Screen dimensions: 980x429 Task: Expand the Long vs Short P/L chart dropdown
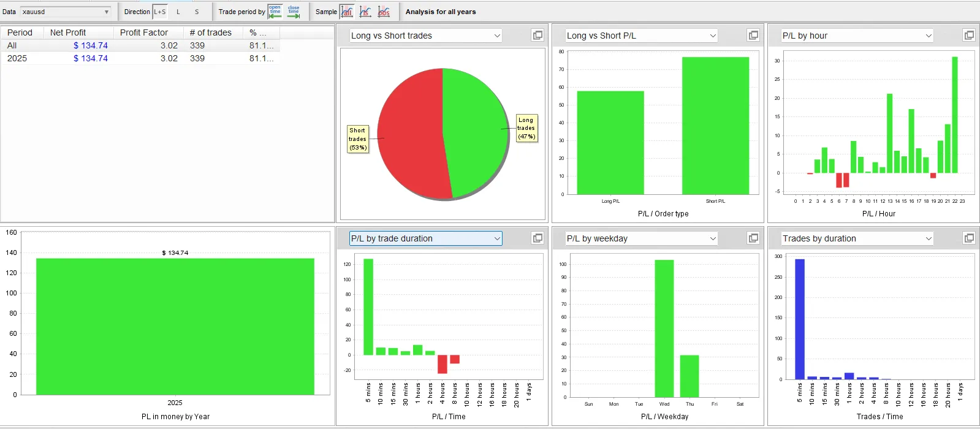tap(713, 36)
